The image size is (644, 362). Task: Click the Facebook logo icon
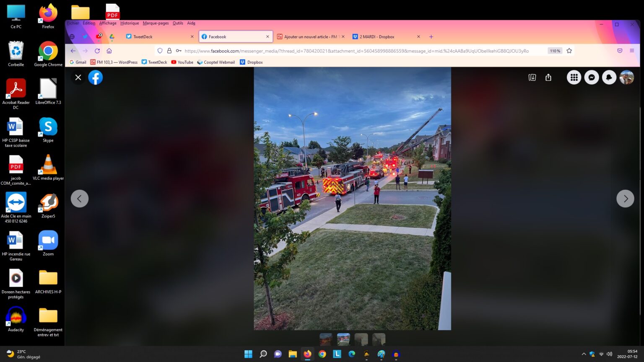96,78
